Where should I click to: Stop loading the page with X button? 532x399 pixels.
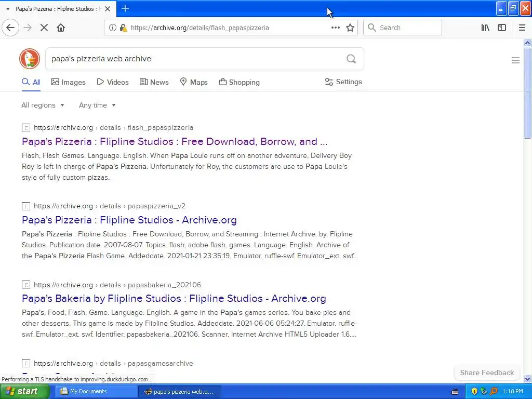coord(44,28)
